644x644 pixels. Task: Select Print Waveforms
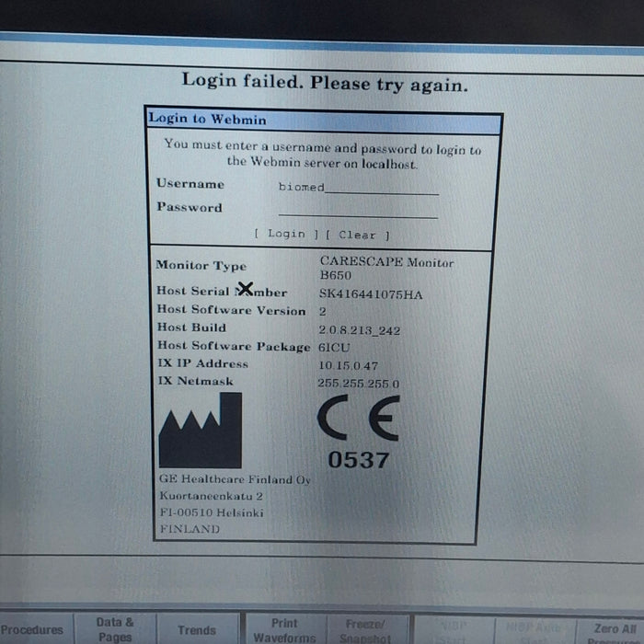[x=284, y=630]
